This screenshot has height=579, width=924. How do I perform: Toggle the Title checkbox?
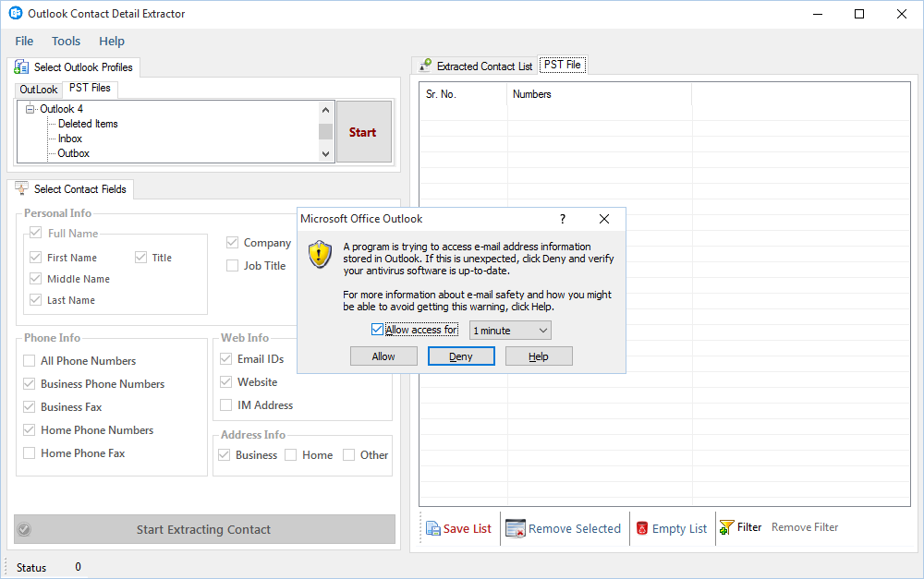140,258
